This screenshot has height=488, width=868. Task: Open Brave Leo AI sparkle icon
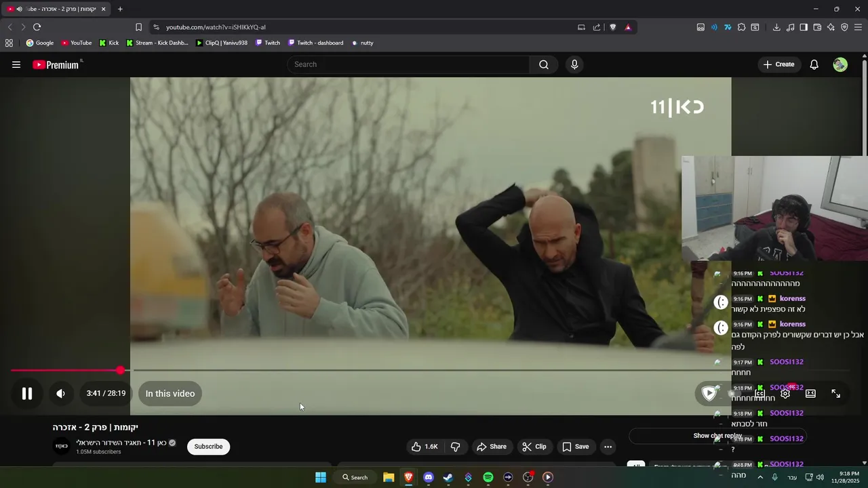[831, 27]
